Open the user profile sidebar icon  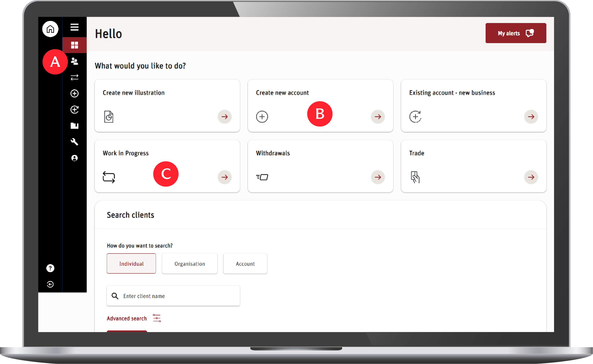tap(74, 158)
